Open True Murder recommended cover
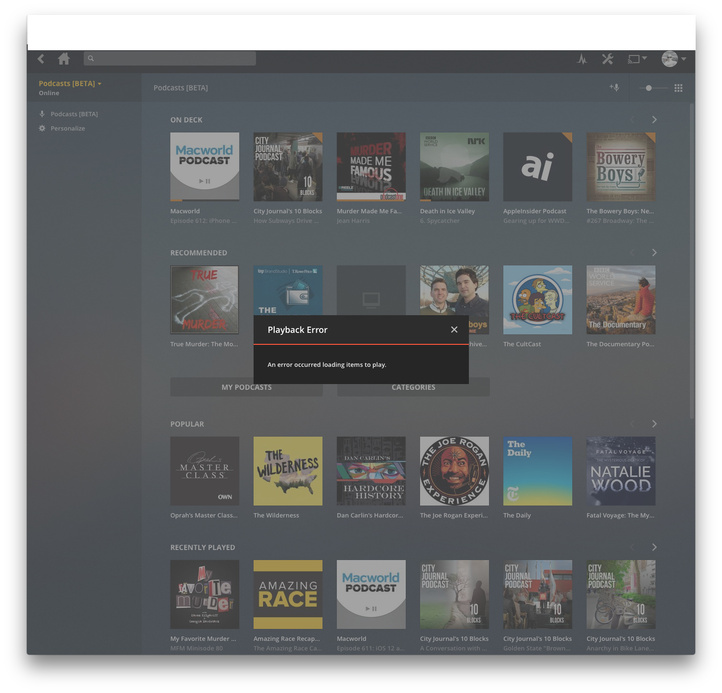722x693 pixels. coord(204,299)
